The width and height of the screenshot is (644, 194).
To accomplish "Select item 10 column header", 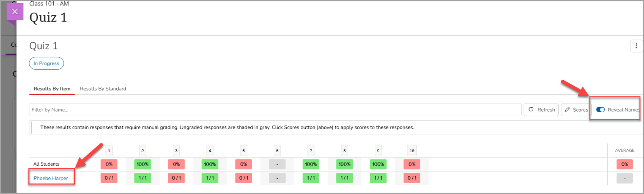I will tap(412, 150).
